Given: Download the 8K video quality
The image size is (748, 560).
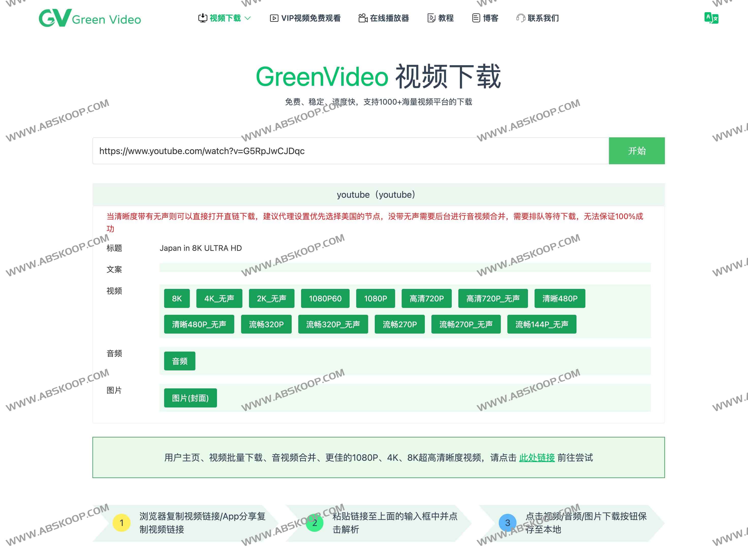Looking at the screenshot, I should [177, 299].
